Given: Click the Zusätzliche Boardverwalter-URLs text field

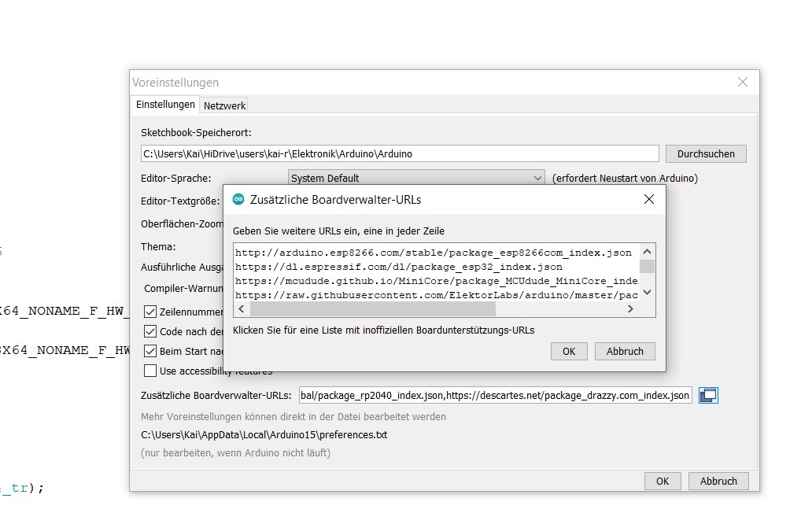Looking at the screenshot, I should [x=496, y=396].
